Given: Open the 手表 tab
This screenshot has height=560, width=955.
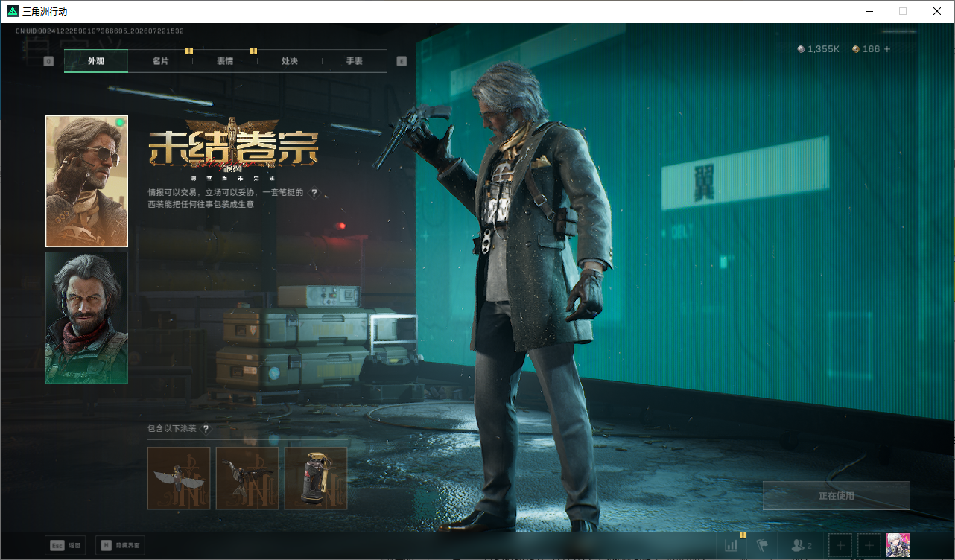Looking at the screenshot, I should [354, 61].
